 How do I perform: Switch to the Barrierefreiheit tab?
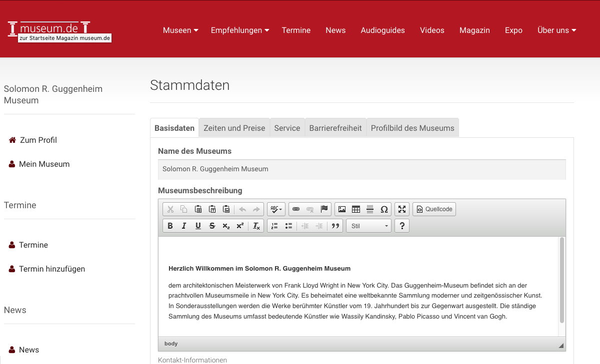(x=335, y=128)
